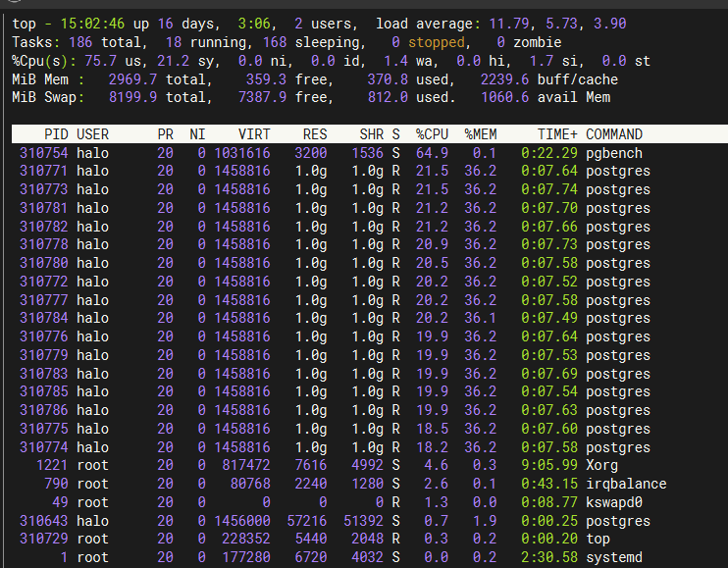Click the 9:05.99 TIME+ value of Xorg
The width and height of the screenshot is (728, 568).
(549, 465)
